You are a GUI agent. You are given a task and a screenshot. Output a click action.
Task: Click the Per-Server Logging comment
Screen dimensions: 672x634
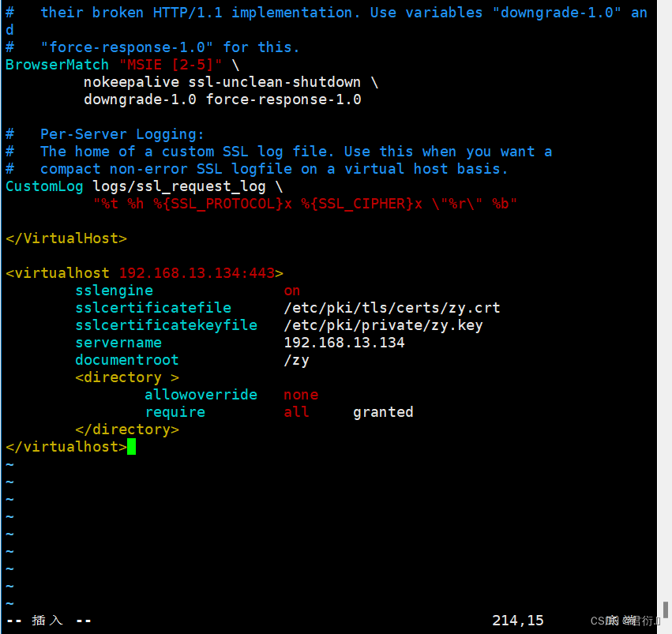(x=105, y=134)
